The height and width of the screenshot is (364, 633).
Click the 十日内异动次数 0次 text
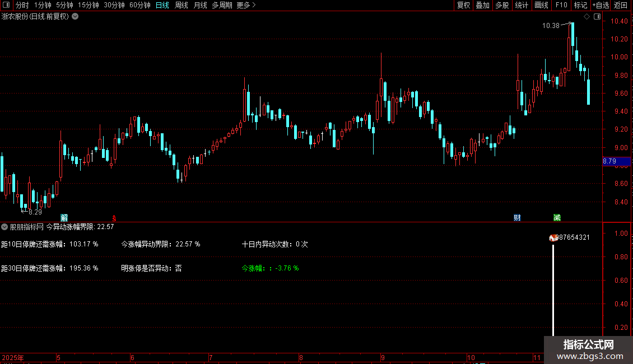pyautogui.click(x=275, y=244)
